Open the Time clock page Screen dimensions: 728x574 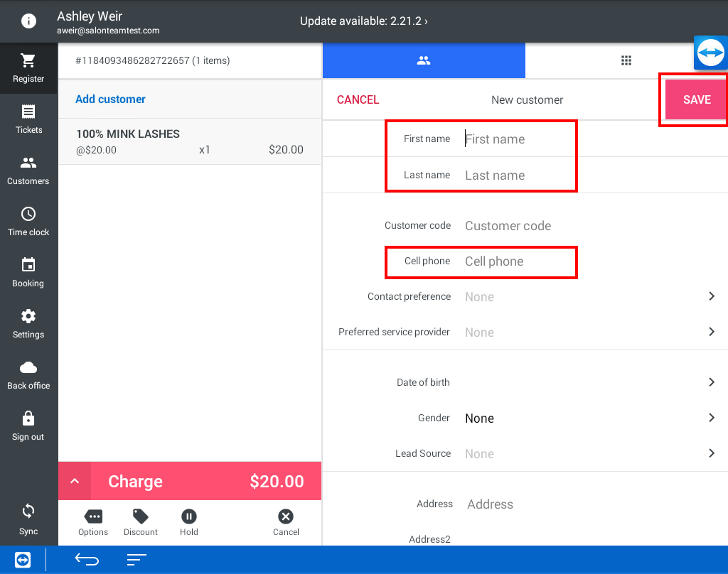(28, 222)
